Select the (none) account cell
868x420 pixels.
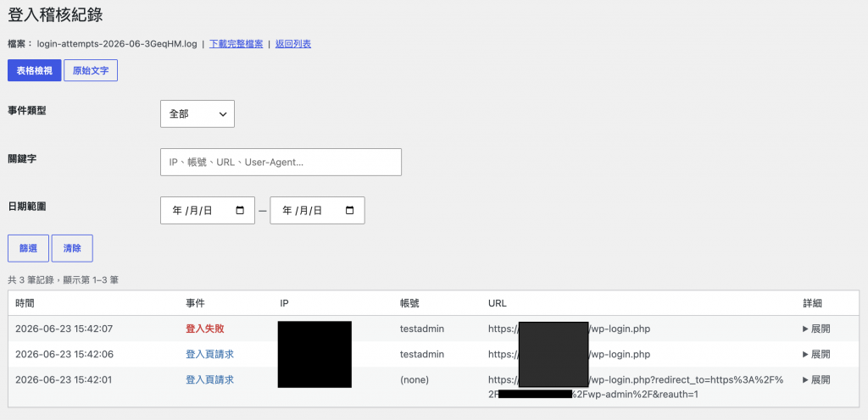tap(414, 379)
